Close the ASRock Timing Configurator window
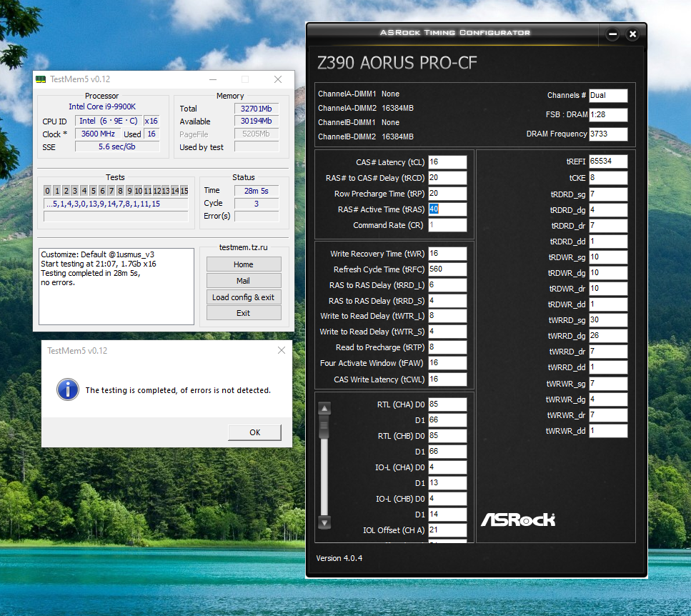 633,34
